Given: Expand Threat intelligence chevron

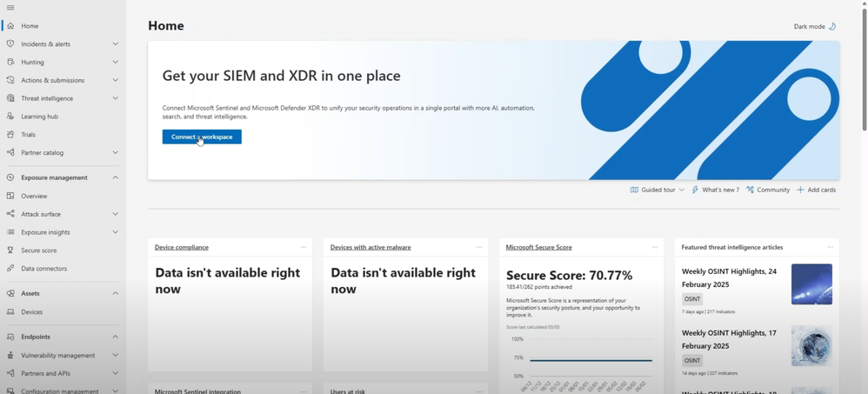Looking at the screenshot, I should click(115, 98).
